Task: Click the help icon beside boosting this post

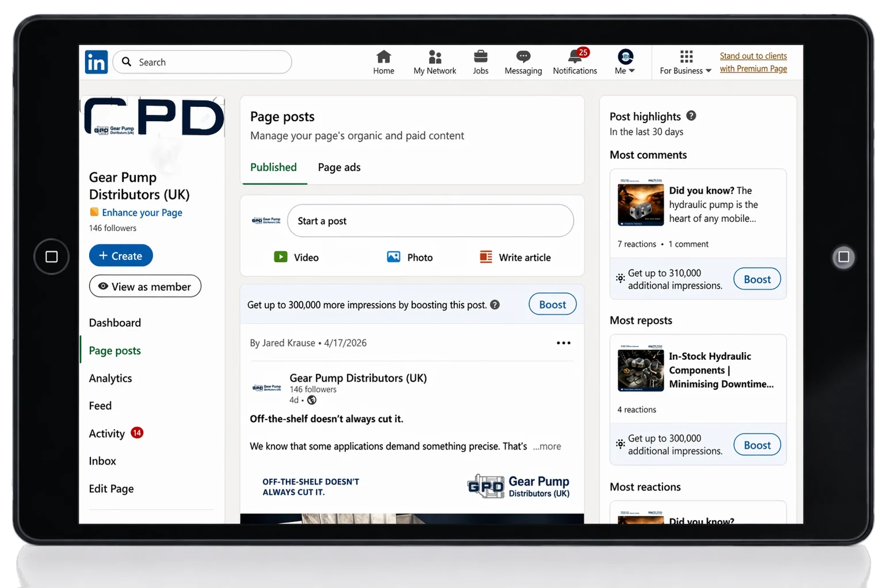Action: 495,305
